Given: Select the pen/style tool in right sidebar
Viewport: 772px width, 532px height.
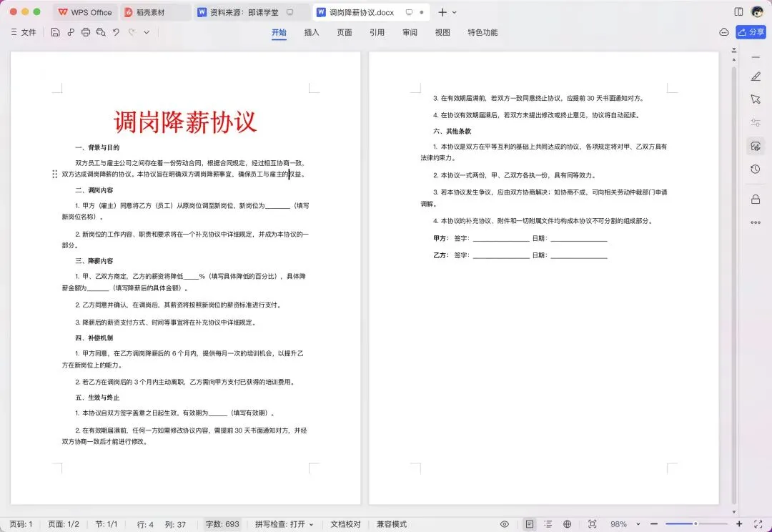Looking at the screenshot, I should point(756,77).
